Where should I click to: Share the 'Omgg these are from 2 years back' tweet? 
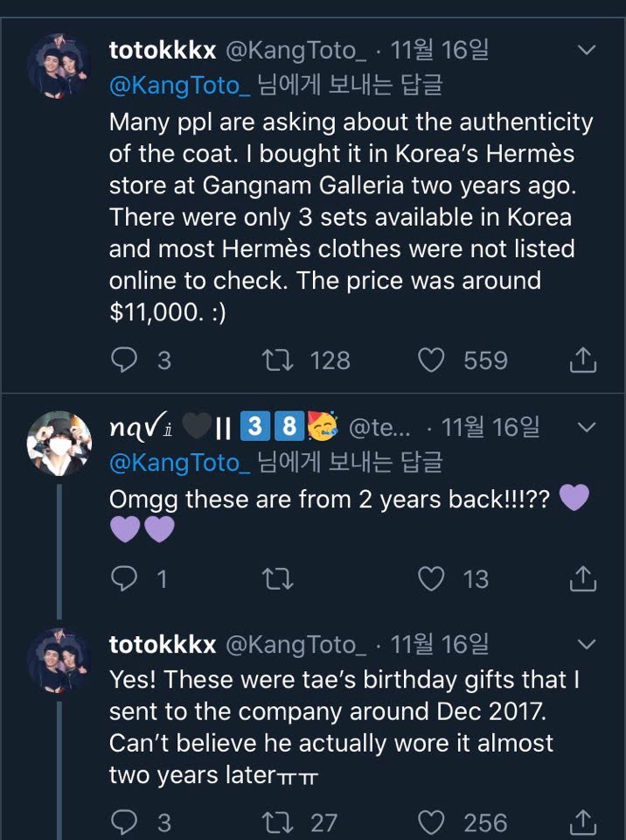coord(583,578)
